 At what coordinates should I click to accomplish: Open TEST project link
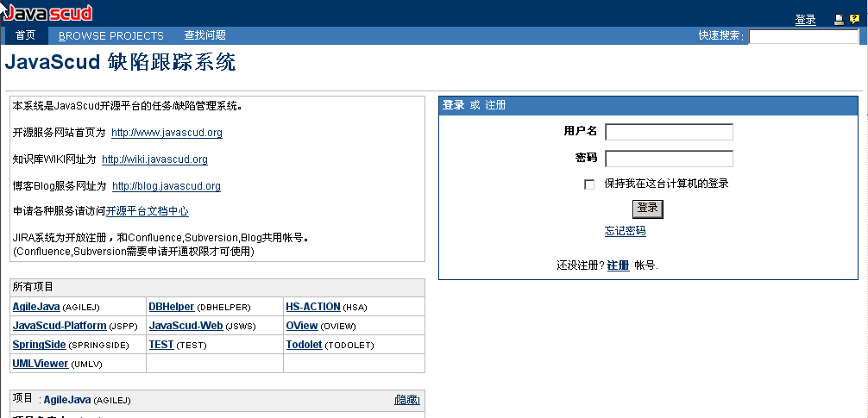click(161, 345)
